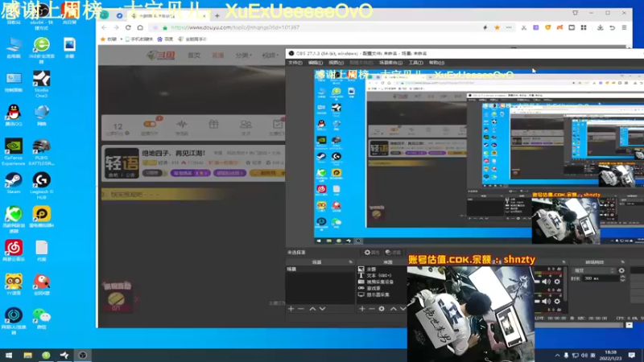This screenshot has width=644, height=362.
Task: Open Logitech G HUB desktop shortcut
Action: [42, 186]
